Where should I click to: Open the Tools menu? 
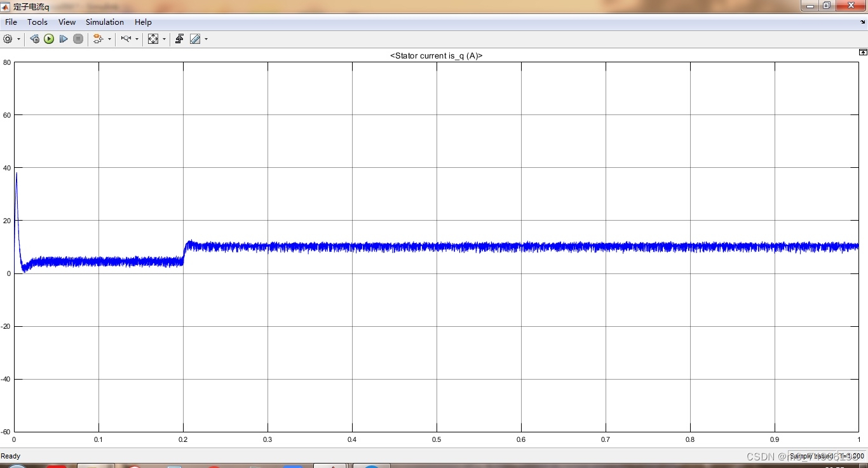37,22
